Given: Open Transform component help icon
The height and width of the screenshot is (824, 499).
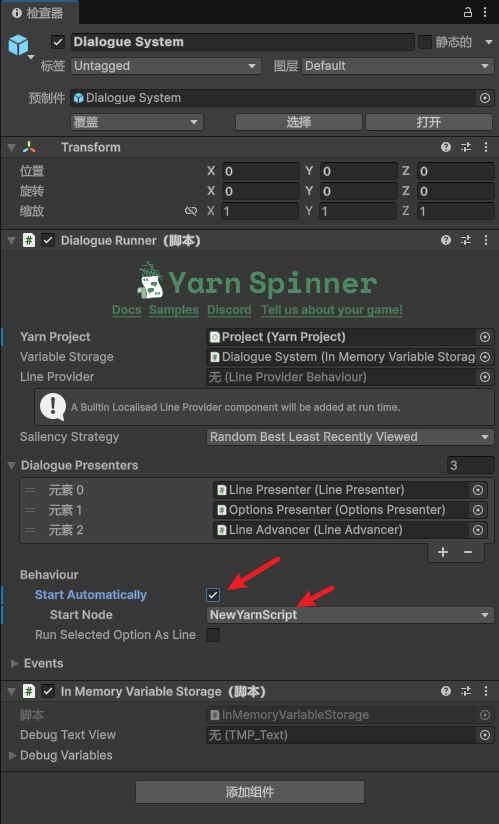Looking at the screenshot, I should (446, 147).
